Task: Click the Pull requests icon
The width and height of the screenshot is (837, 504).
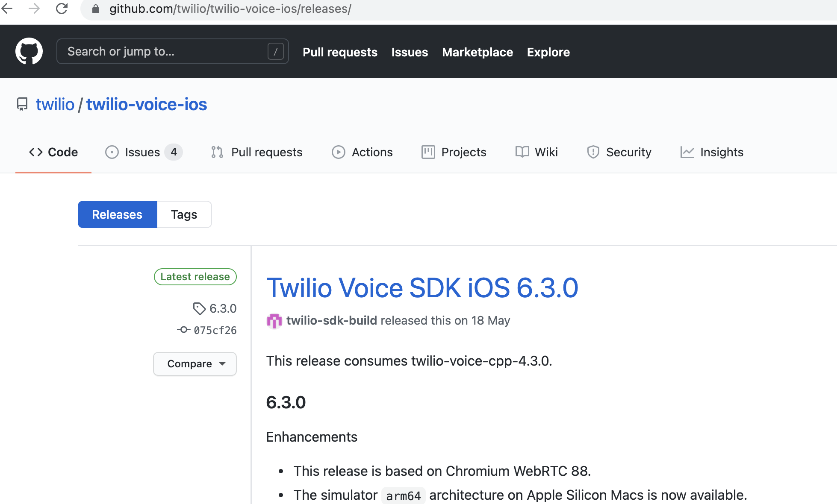Action: [216, 152]
